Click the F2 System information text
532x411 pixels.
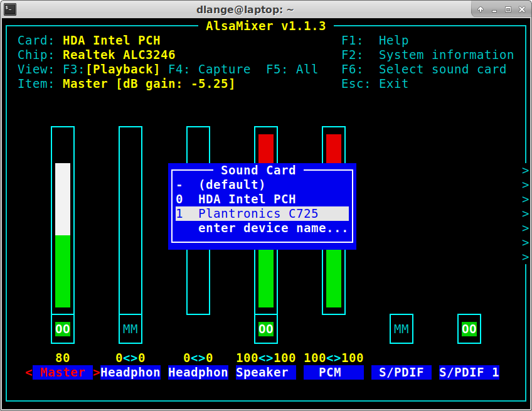(427, 55)
